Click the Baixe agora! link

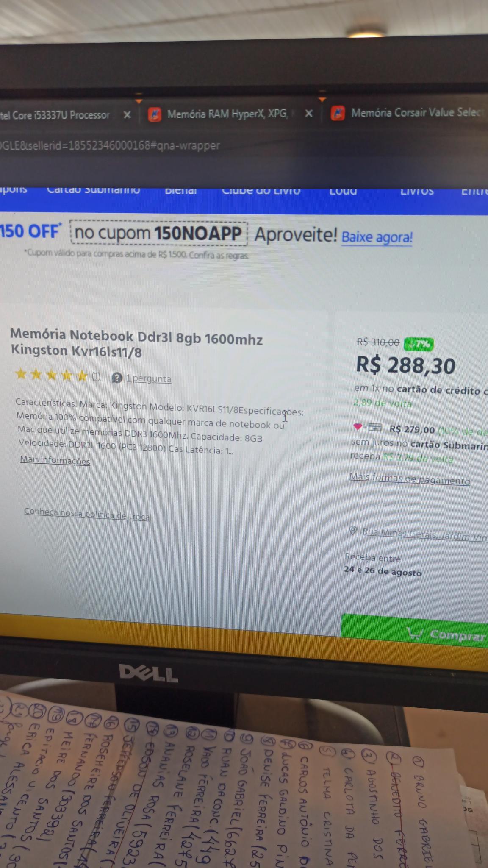(377, 236)
